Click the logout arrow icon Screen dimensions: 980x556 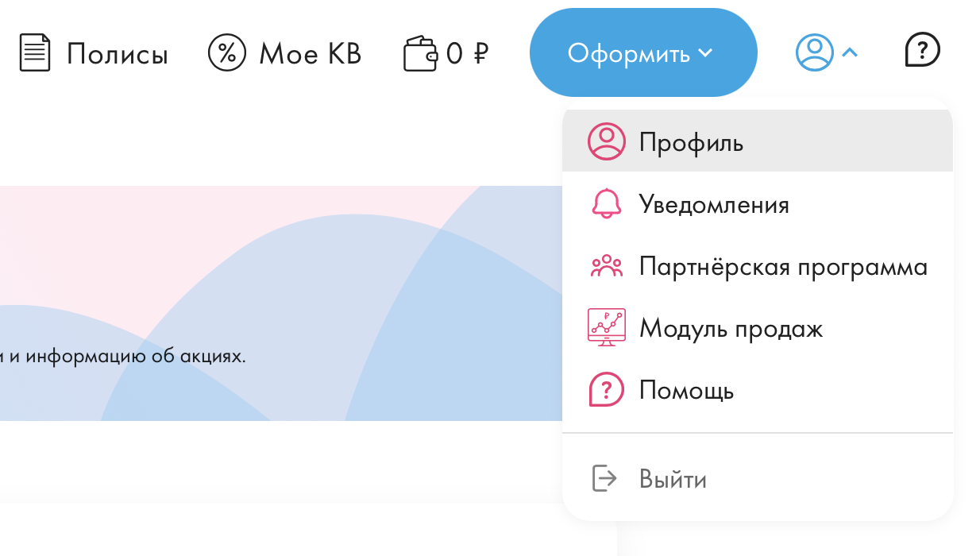(x=605, y=478)
